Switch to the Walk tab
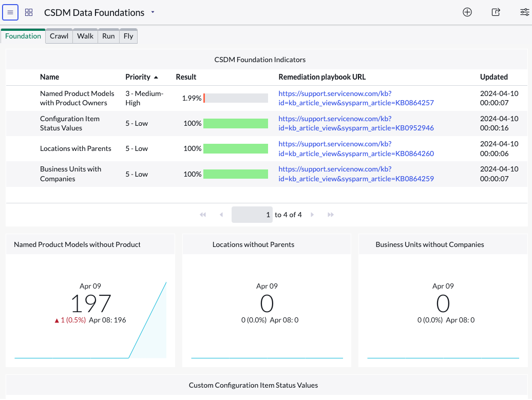The width and height of the screenshot is (532, 400). pos(85,36)
